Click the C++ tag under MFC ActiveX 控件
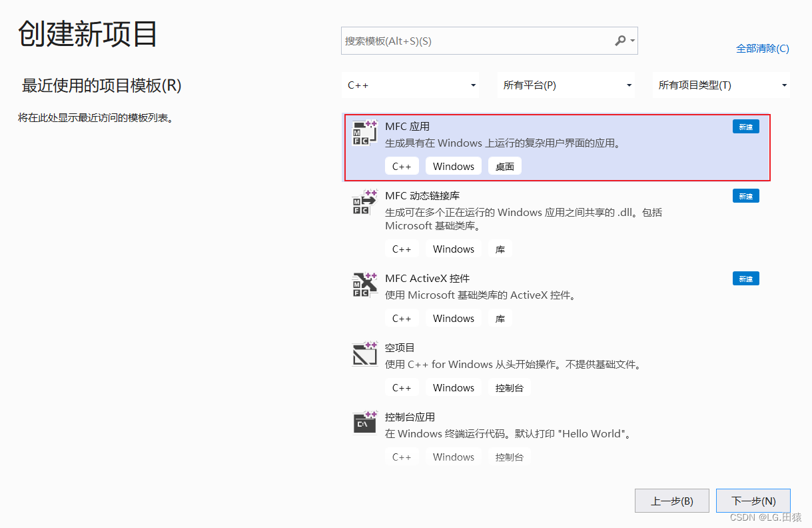The width and height of the screenshot is (812, 528). [x=402, y=318]
